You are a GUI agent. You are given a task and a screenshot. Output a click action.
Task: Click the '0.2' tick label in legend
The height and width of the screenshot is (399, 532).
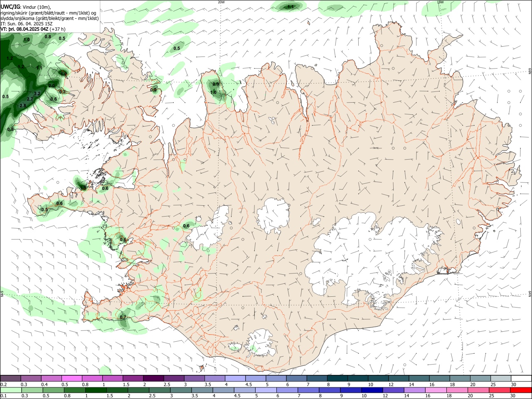tap(4, 384)
